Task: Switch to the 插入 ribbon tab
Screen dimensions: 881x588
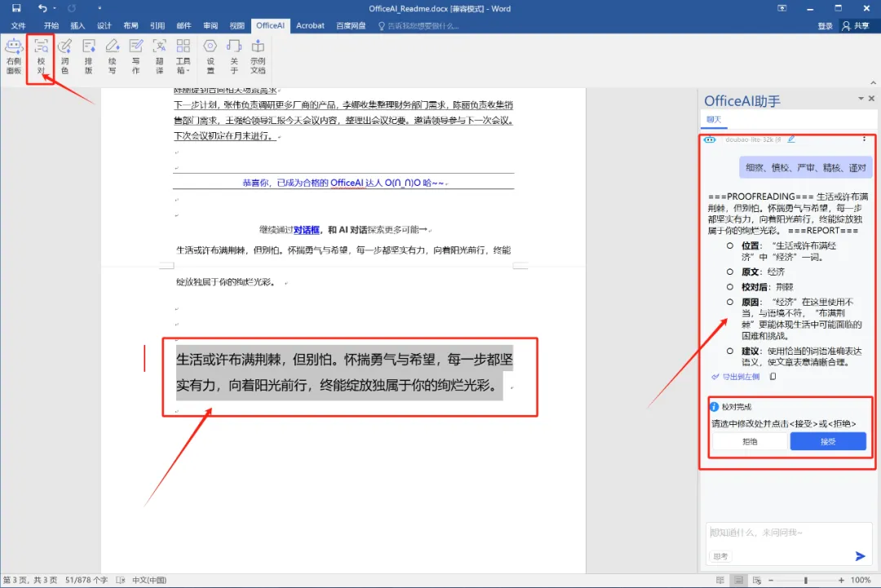Action: (x=77, y=26)
